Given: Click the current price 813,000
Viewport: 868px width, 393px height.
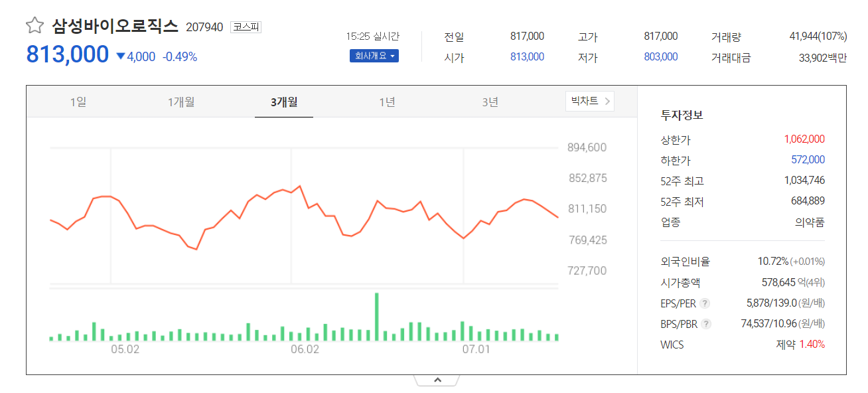Looking at the screenshot, I should [67, 54].
